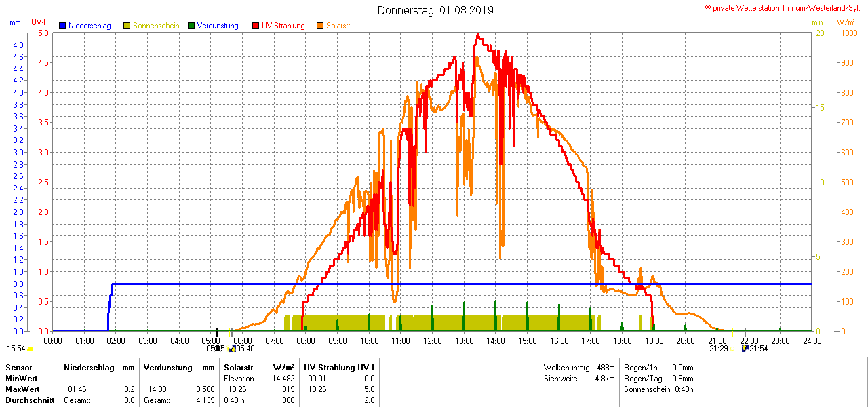The height and width of the screenshot is (407, 868).
Task: Click the sunset icon beside 21:54
Action: 745,348
